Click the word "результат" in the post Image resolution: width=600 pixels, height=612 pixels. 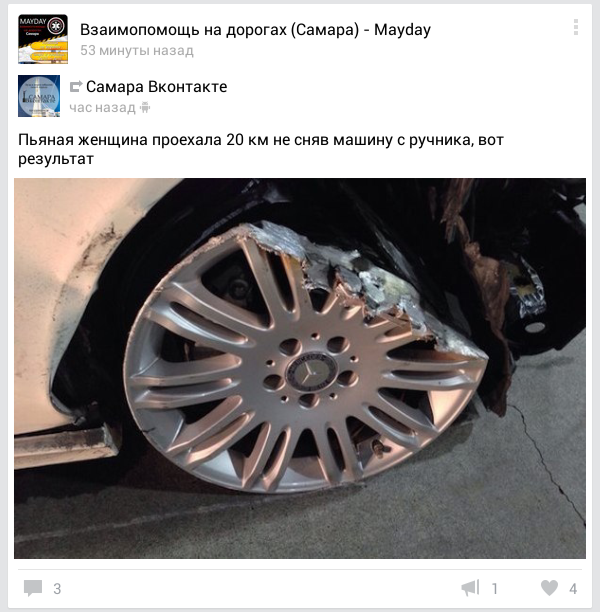(x=56, y=159)
